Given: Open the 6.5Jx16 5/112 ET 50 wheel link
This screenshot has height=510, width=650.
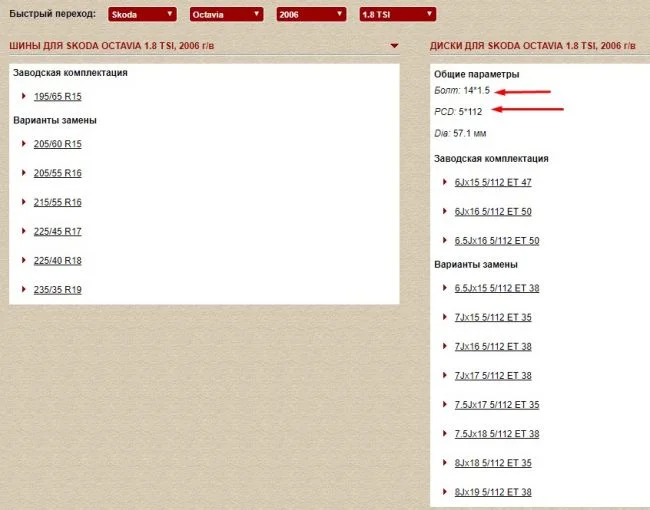Looking at the screenshot, I should coord(496,241).
